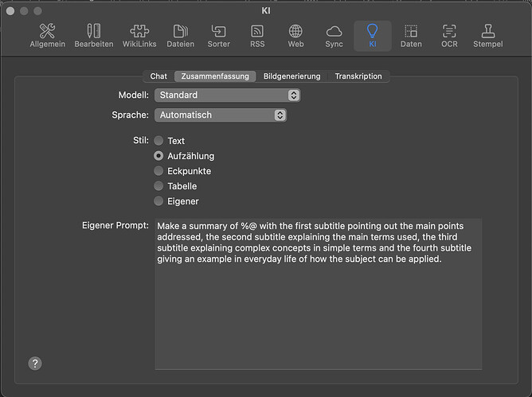Screen dimensions: 532x397
Task: Open the Sprache dropdown showing Automatisch
Action: tap(220, 115)
